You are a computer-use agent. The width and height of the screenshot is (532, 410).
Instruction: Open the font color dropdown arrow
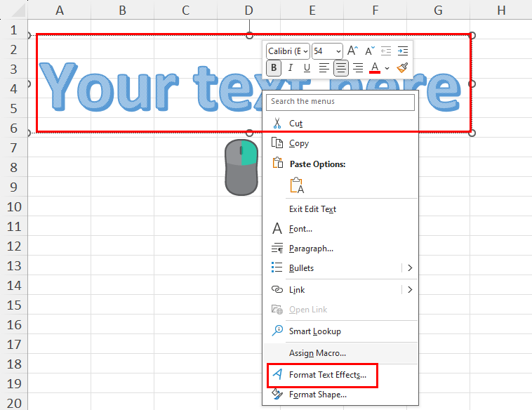pos(387,68)
